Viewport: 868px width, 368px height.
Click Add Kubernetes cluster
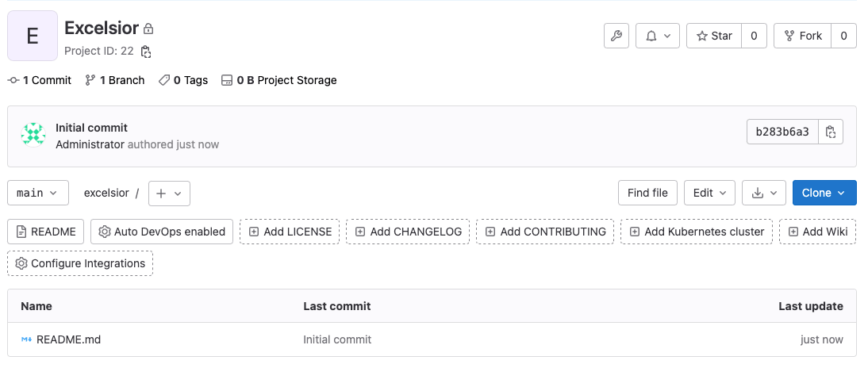697,232
